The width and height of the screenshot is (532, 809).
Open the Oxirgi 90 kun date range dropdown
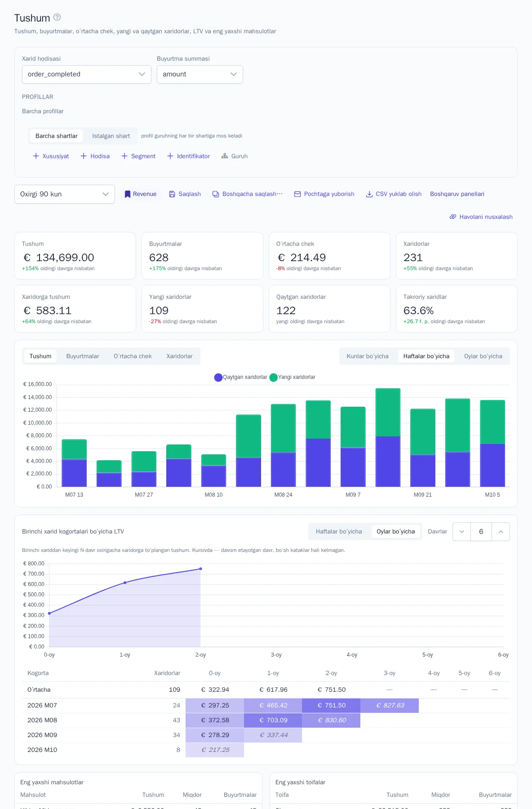tap(65, 194)
